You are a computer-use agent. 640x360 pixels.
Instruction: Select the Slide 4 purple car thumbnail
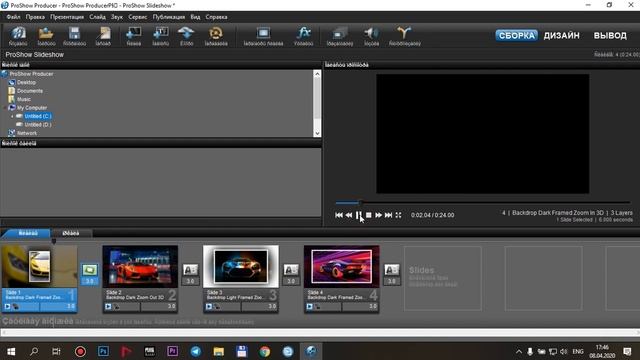coord(342,267)
